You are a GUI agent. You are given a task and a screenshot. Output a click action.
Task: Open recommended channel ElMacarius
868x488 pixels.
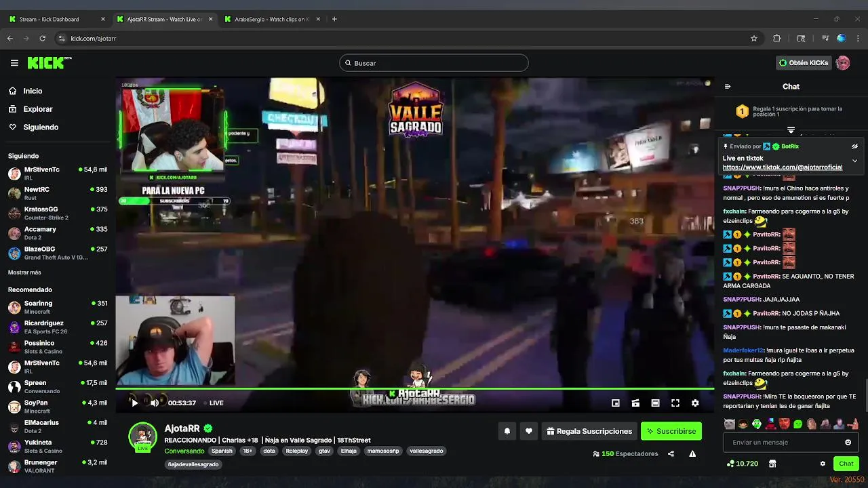click(58, 426)
